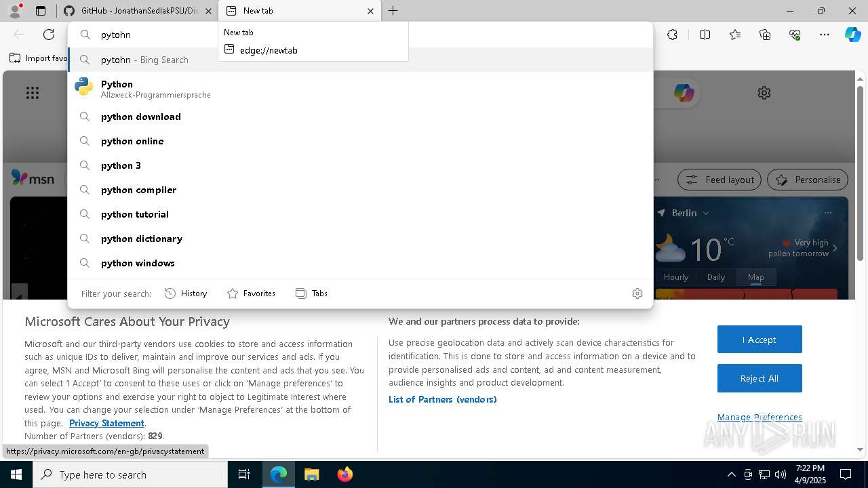Click the Personalise button

(x=808, y=180)
